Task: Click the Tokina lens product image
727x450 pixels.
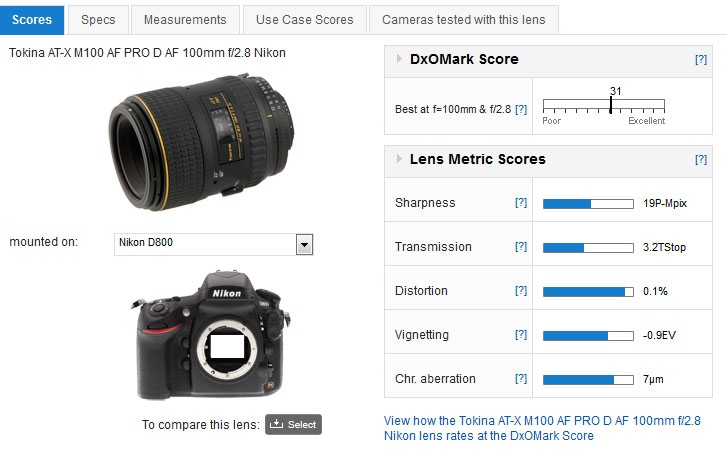Action: (201, 141)
